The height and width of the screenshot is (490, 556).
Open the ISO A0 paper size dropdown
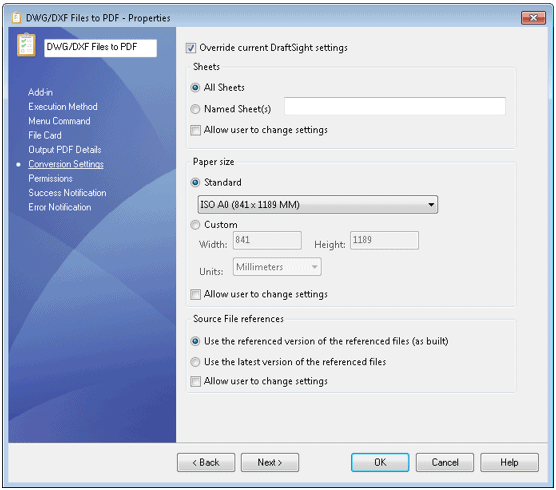coord(318,205)
